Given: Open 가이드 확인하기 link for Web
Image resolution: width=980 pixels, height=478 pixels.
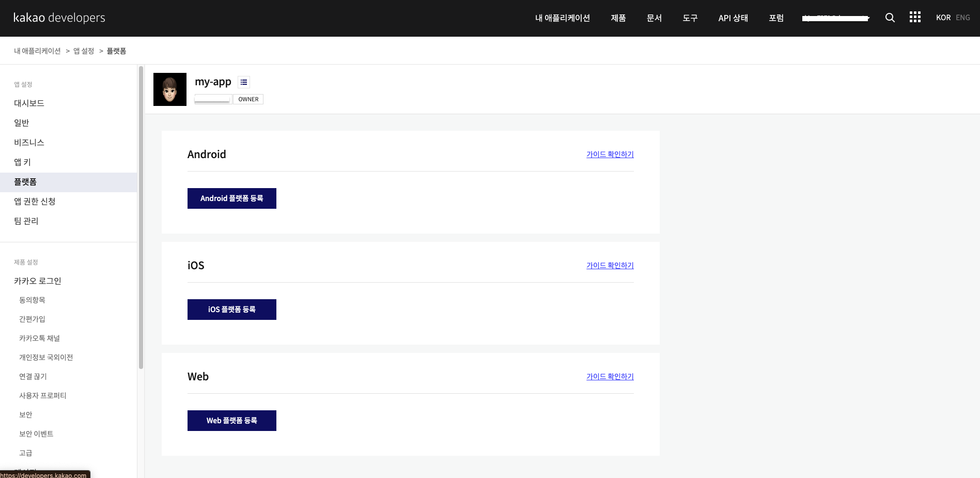Looking at the screenshot, I should [x=610, y=377].
